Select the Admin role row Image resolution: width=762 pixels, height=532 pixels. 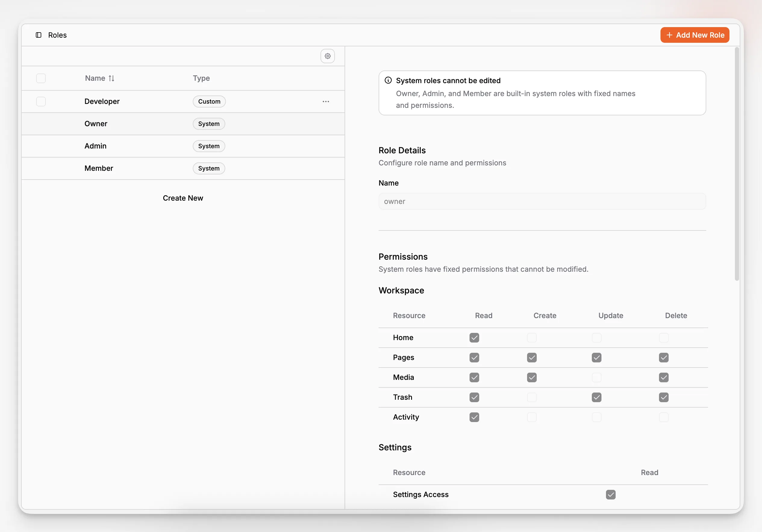[x=183, y=146]
